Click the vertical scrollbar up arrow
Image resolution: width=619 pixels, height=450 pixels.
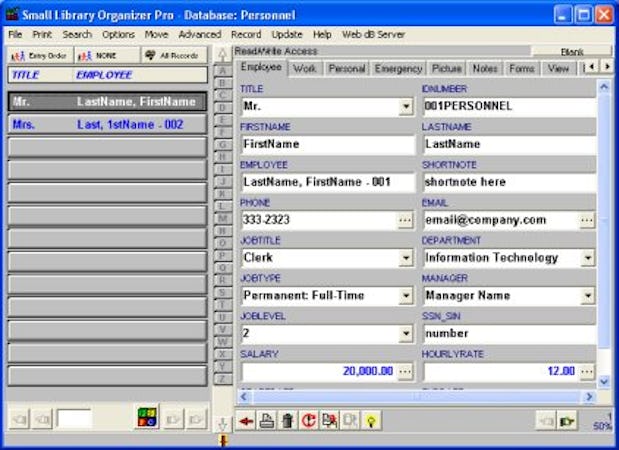[604, 87]
